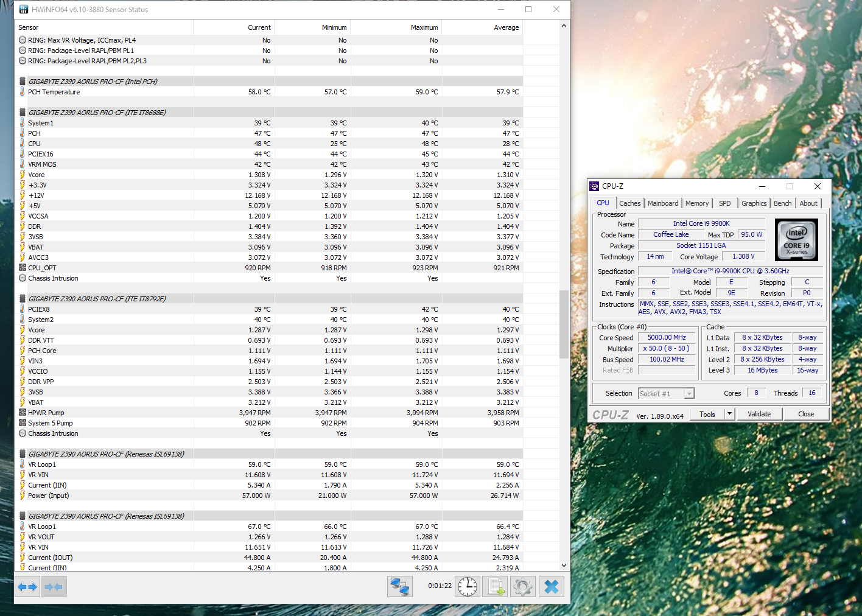Switch to the Memory tab
862x616 pixels.
coord(696,203)
